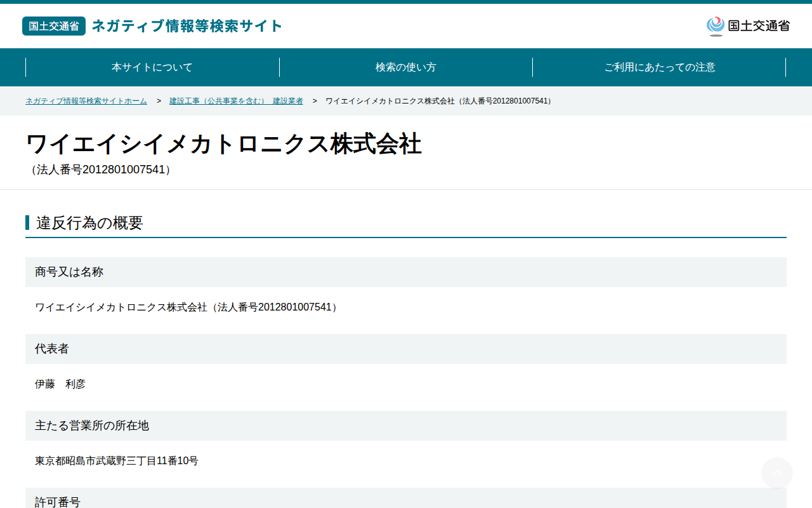Click the large ワイエイシイメカトロニクス株式会社 page heading
This screenshot has height=508, width=812.
tap(224, 144)
